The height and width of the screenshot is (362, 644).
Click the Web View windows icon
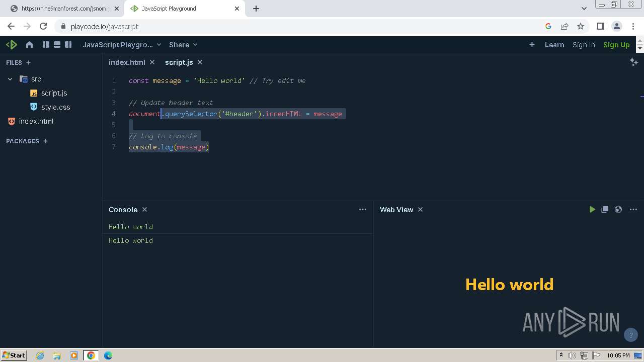(x=605, y=210)
